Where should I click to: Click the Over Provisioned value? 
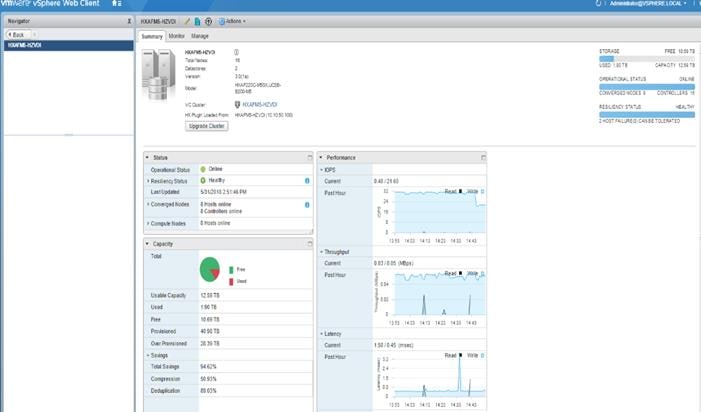click(x=210, y=344)
